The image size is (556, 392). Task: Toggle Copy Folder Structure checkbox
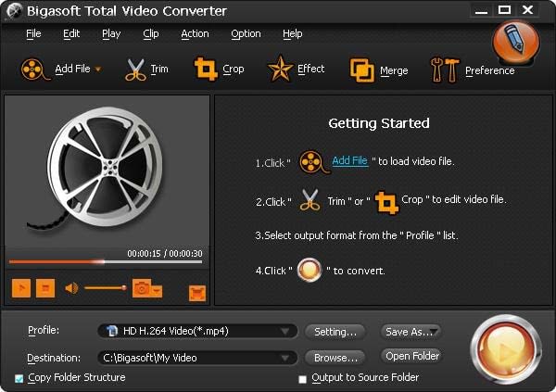pos(19,378)
